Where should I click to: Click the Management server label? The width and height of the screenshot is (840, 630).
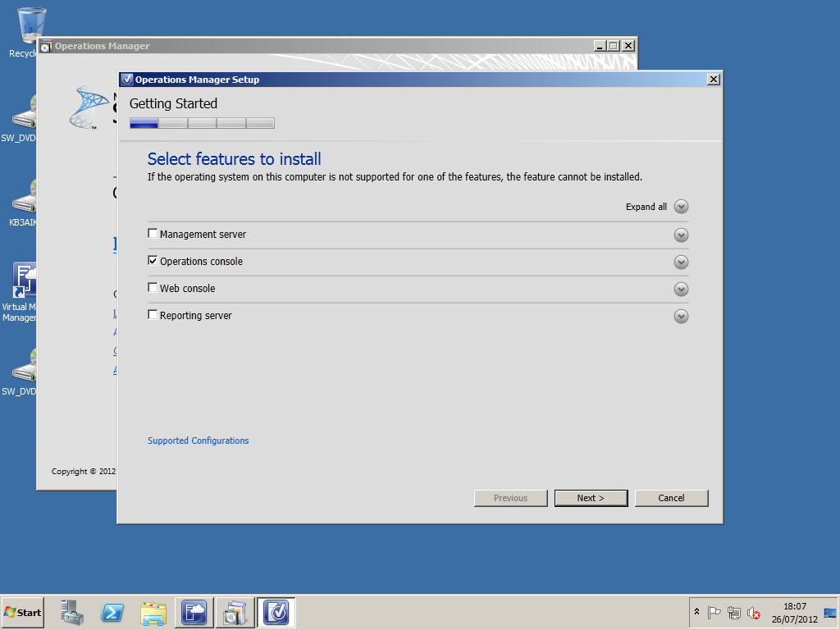[x=203, y=234]
